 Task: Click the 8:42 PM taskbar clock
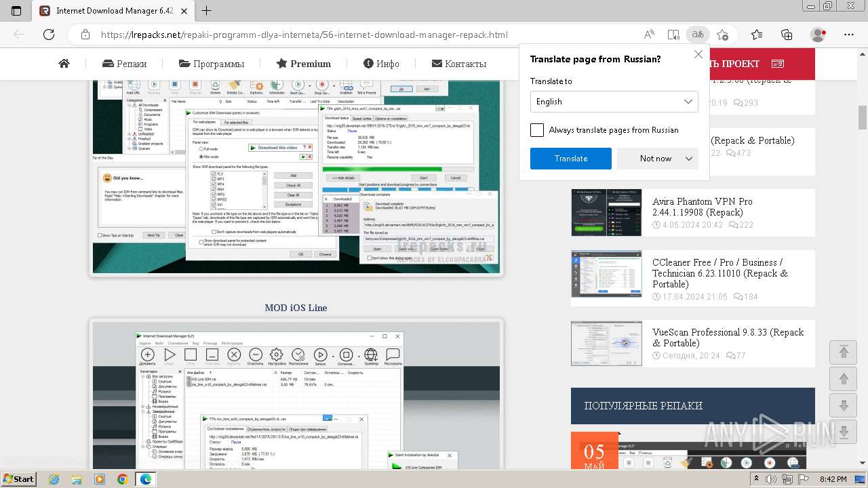coord(833,479)
